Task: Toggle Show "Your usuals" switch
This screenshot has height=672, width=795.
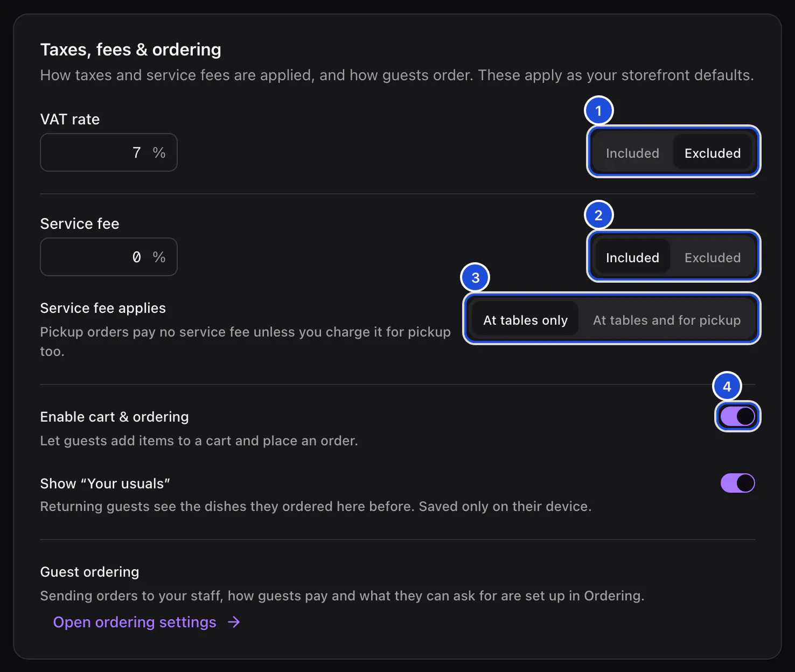Action: point(738,483)
